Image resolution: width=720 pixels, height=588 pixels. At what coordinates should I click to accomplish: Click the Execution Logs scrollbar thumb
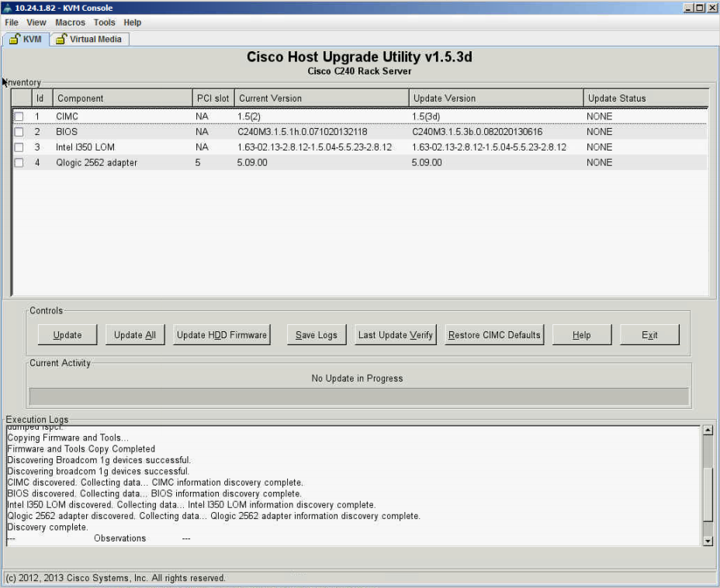708,495
